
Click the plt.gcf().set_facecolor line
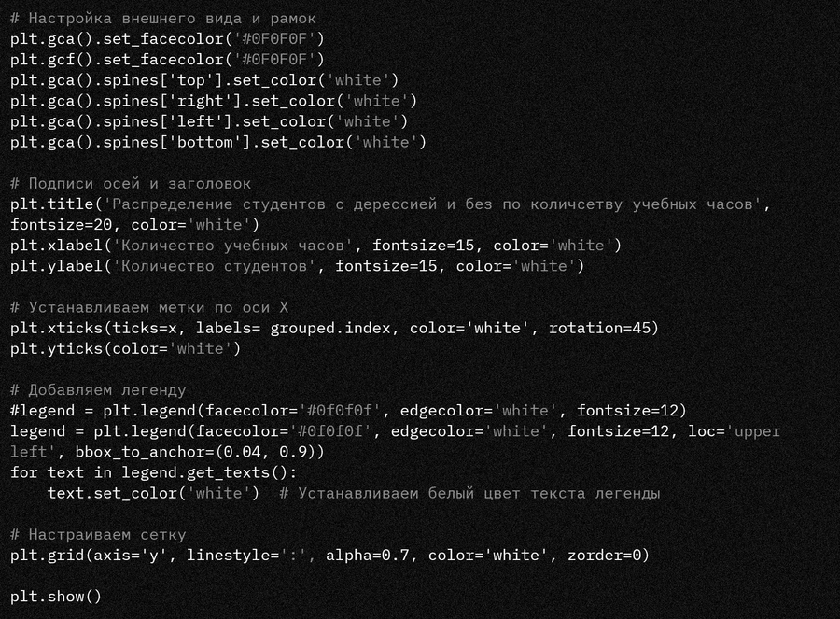167,60
